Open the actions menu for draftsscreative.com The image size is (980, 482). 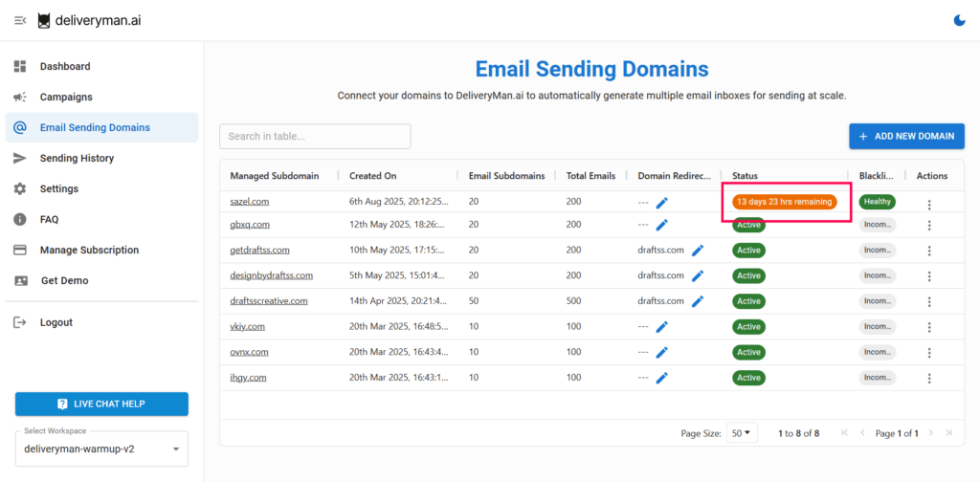coord(928,301)
